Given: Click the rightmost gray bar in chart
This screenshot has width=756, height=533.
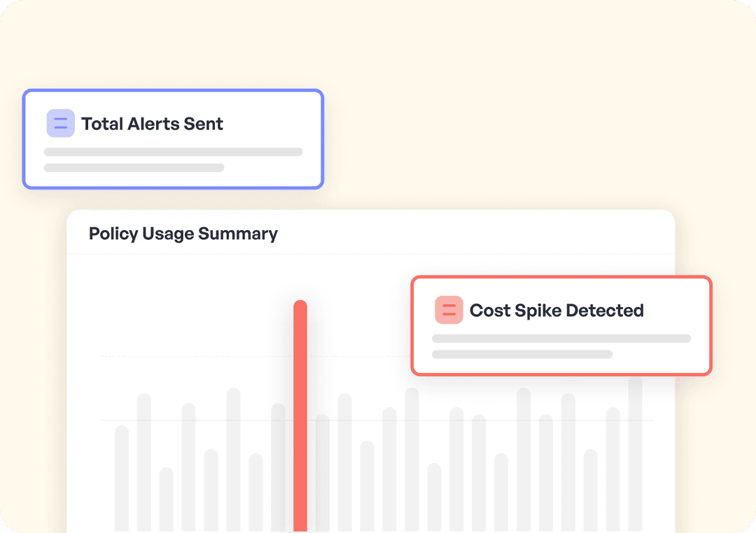Looking at the screenshot, I should pyautogui.click(x=635, y=455).
